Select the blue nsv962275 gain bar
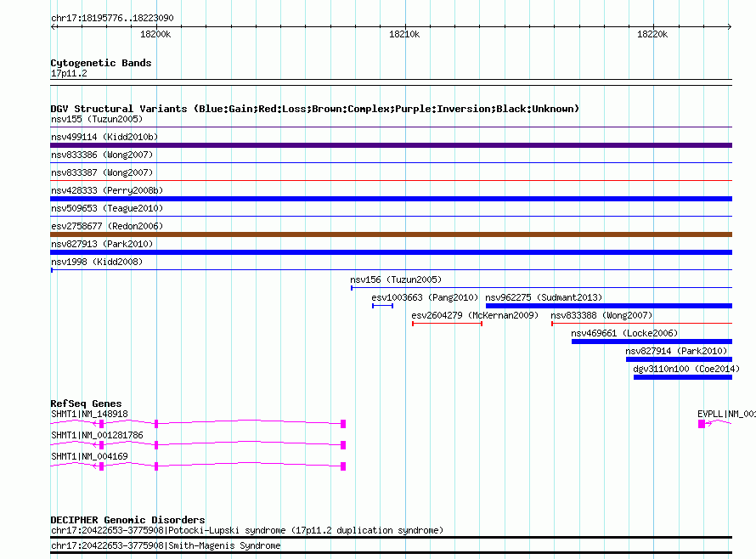756x559 pixels. pyautogui.click(x=609, y=306)
